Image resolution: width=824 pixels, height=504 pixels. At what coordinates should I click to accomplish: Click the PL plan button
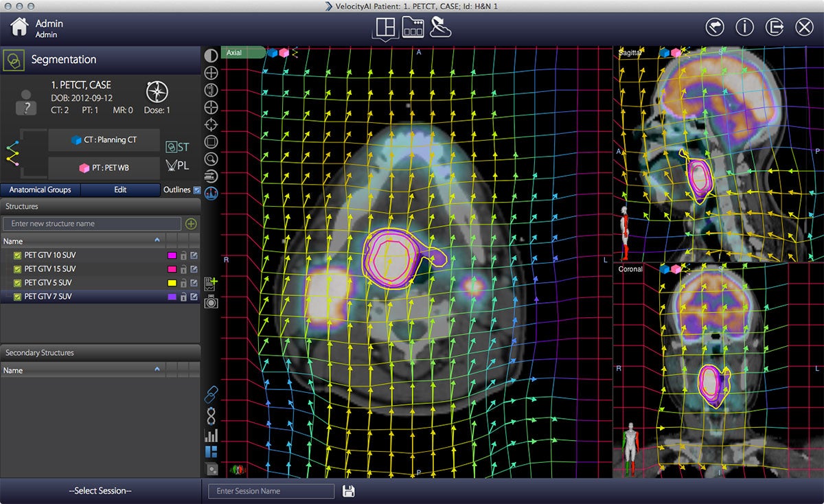tap(177, 165)
